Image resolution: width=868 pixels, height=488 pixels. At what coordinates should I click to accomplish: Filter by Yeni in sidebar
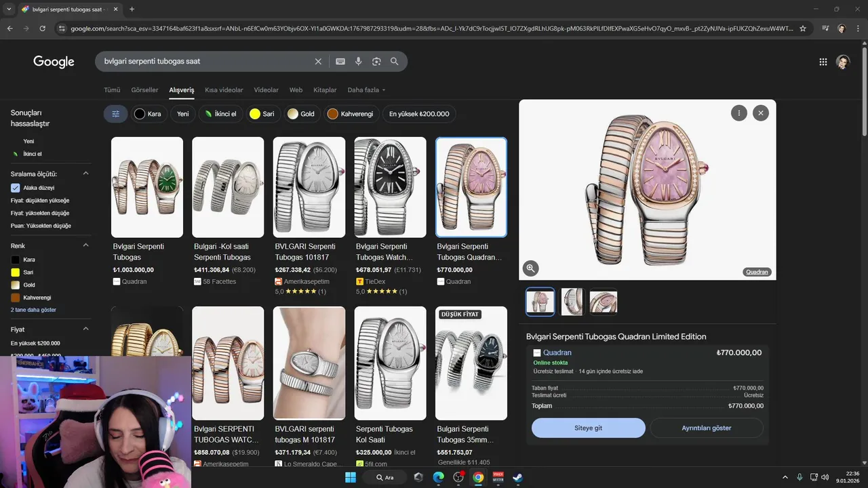[28, 142]
